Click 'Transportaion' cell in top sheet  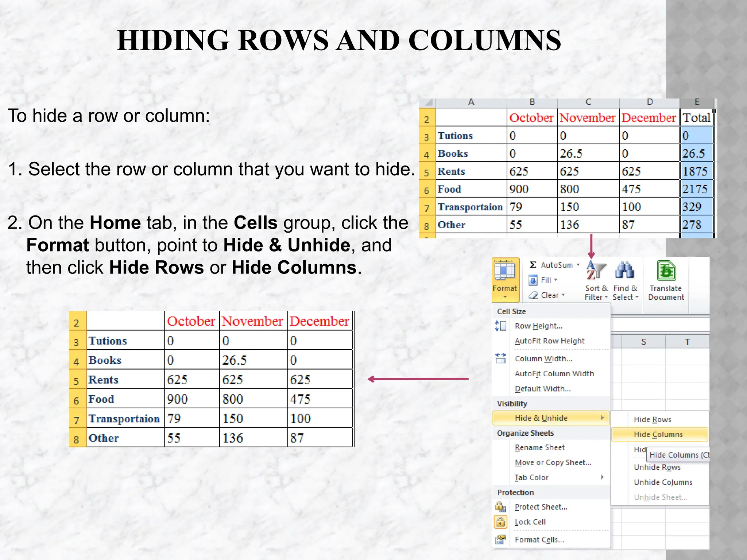471,207
